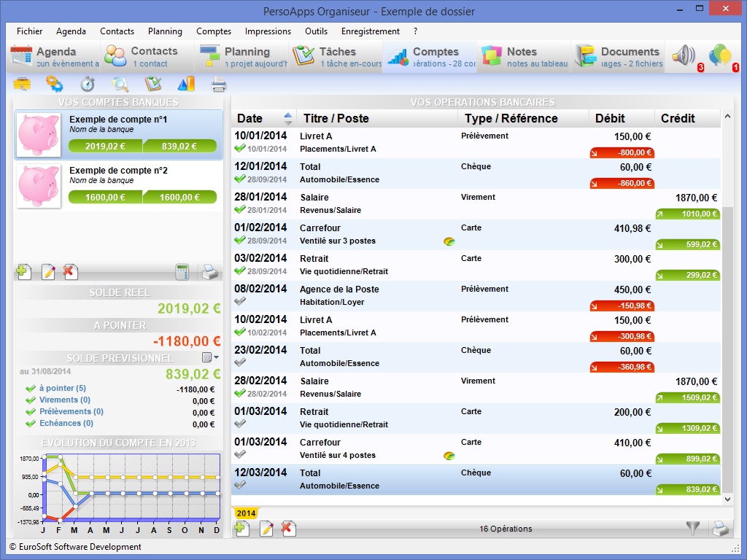Switch to the Tâches tab
The width and height of the screenshot is (747, 560).
(336, 56)
